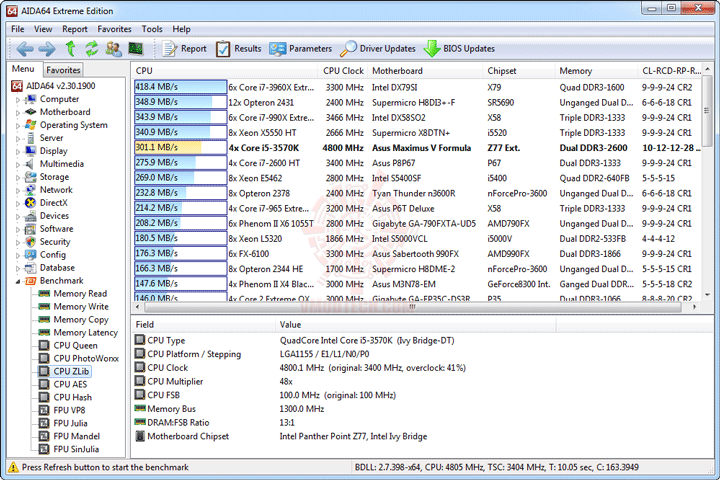Switch to the Menu tab
Screen dimensions: 720x480
pyautogui.click(x=23, y=69)
